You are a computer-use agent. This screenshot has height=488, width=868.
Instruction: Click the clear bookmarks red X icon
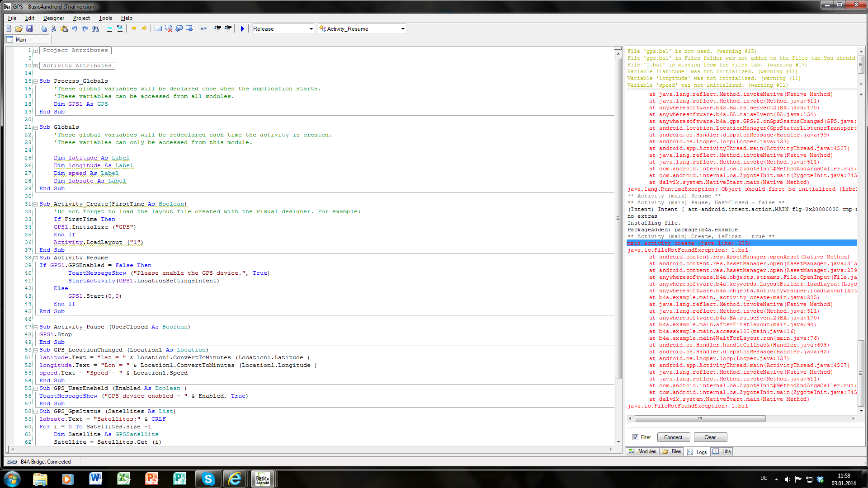[169, 28]
